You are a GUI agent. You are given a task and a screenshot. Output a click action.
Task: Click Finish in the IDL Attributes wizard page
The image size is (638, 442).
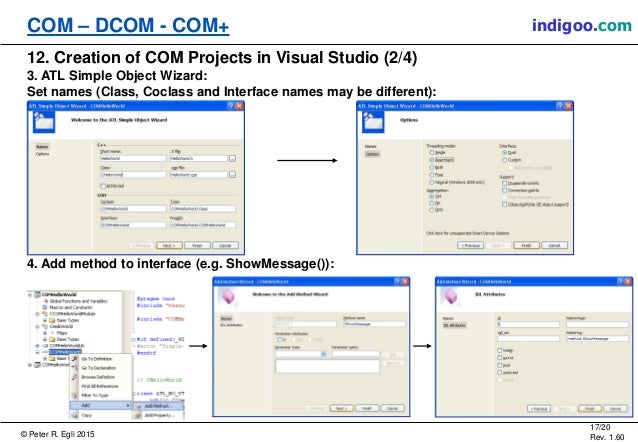[x=590, y=408]
